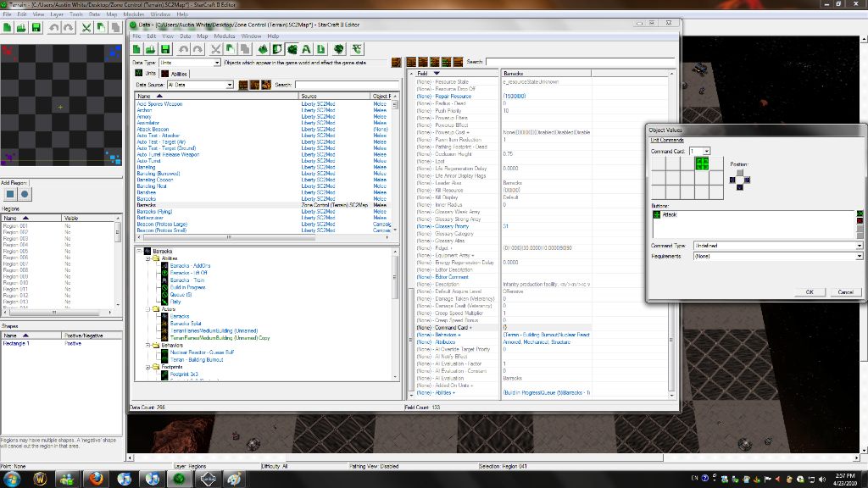Collapse the Footprints folder in tree

[x=147, y=367]
